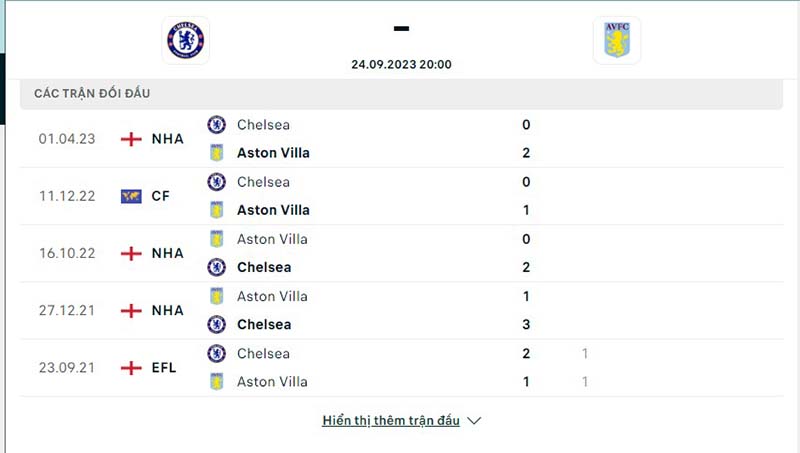800x453 pixels.
Task: Click England flag for 01.04.23 match
Action: click(x=131, y=139)
